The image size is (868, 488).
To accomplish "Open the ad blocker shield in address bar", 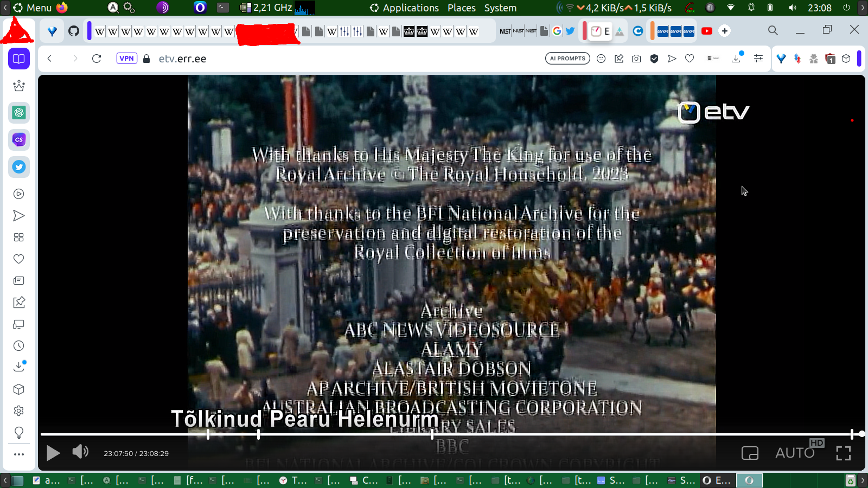I will tap(654, 59).
